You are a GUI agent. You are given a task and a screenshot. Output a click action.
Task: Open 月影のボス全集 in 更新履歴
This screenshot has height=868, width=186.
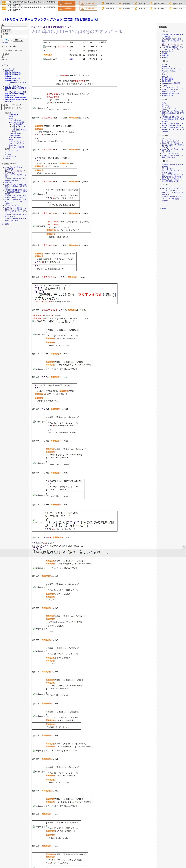click(x=168, y=95)
